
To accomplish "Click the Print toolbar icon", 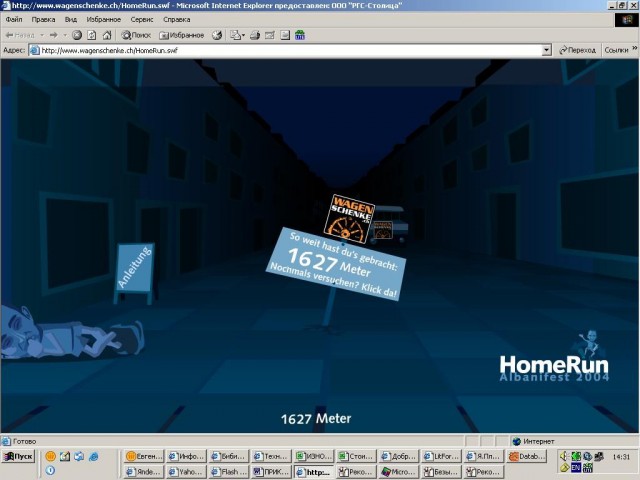I will 255,35.
